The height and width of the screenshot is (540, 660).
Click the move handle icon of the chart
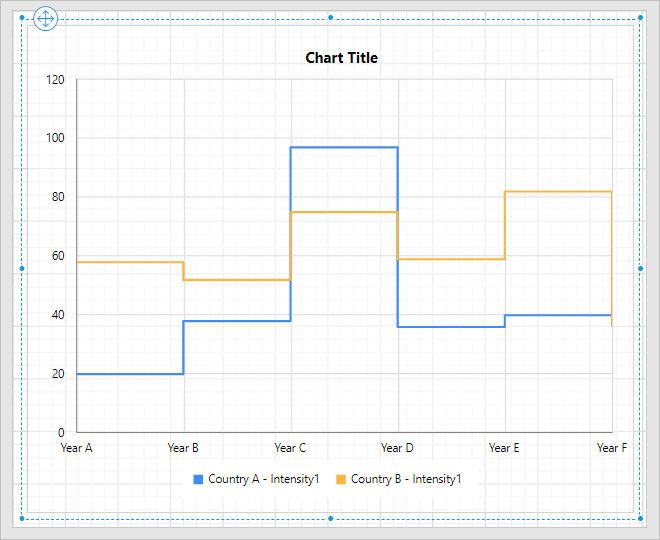45,19
